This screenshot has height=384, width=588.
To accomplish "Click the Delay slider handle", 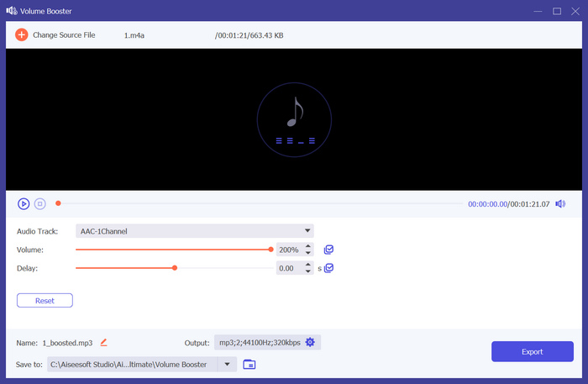I will point(175,268).
